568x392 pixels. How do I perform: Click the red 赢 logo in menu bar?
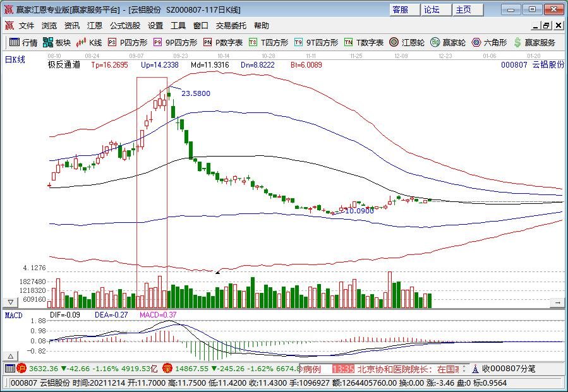coord(9,25)
